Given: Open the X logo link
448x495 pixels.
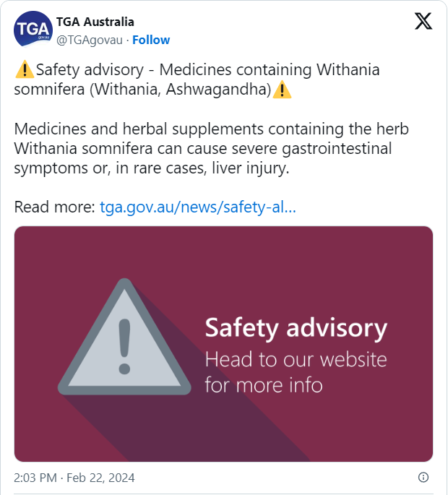Looking at the screenshot, I should coord(423,22).
